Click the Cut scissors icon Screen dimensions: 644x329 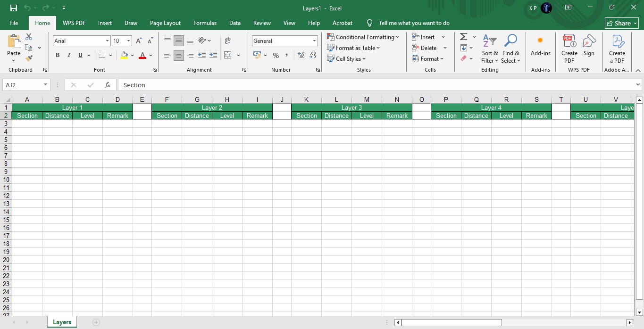click(29, 37)
